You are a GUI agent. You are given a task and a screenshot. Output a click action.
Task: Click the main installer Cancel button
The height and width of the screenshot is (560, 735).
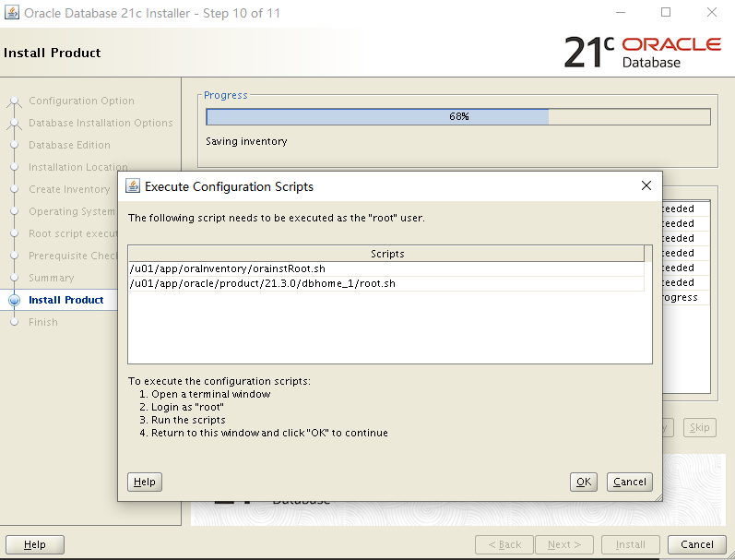pos(696,544)
